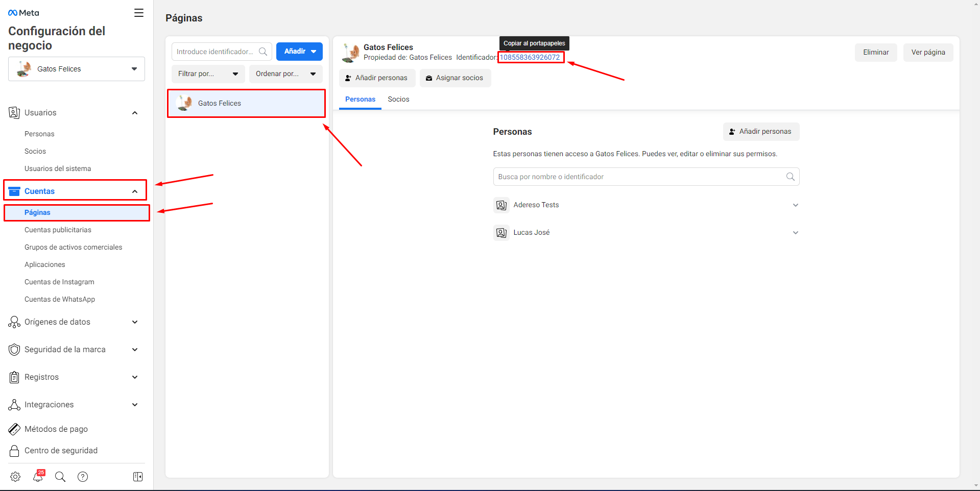Expand Seguridad de la marca chevron
The image size is (980, 491).
135,350
